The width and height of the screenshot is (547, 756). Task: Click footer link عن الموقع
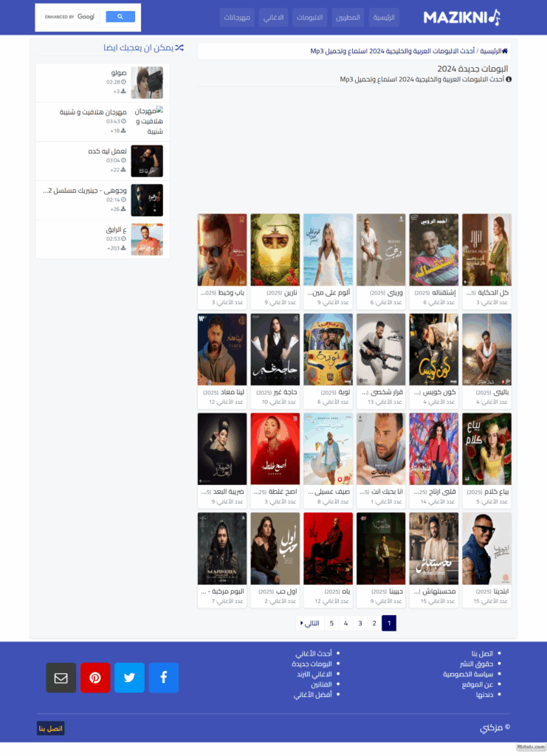coord(477,684)
